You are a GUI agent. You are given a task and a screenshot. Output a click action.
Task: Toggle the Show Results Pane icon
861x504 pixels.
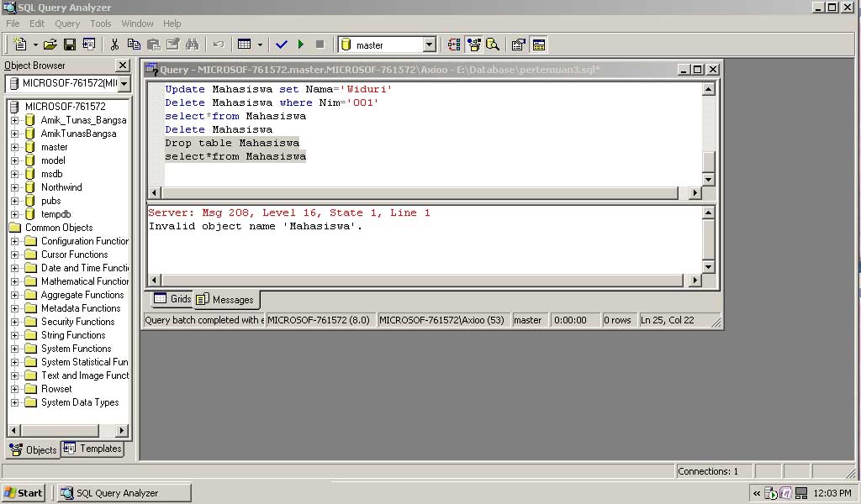click(537, 44)
